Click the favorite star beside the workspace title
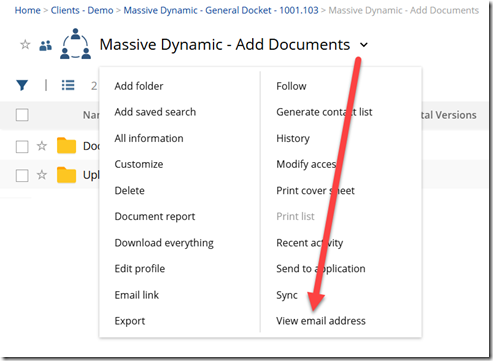Image resolution: width=493 pixels, height=361 pixels. pos(25,44)
